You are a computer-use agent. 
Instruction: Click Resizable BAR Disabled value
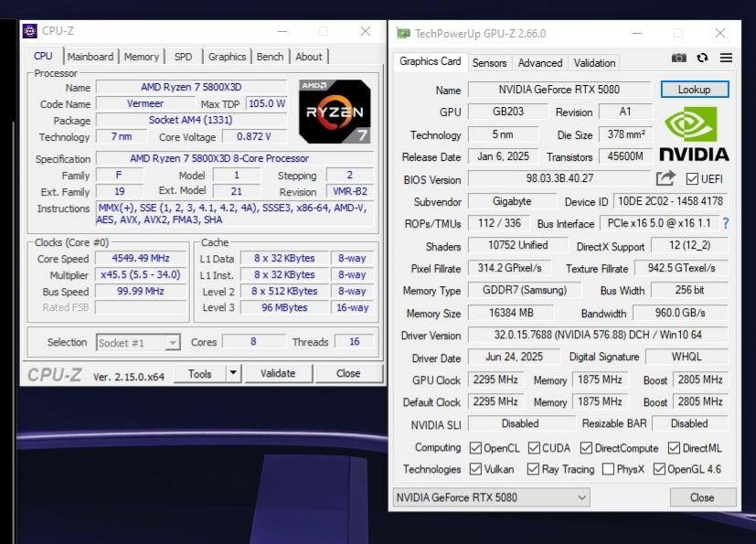689,423
